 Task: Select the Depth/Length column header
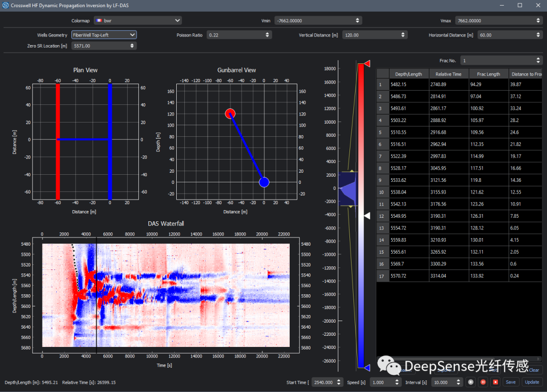[408, 74]
